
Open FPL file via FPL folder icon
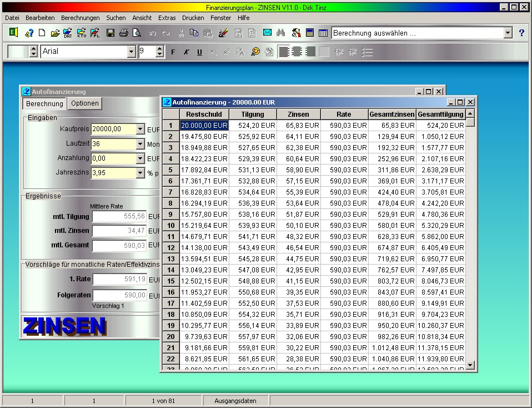[94, 33]
